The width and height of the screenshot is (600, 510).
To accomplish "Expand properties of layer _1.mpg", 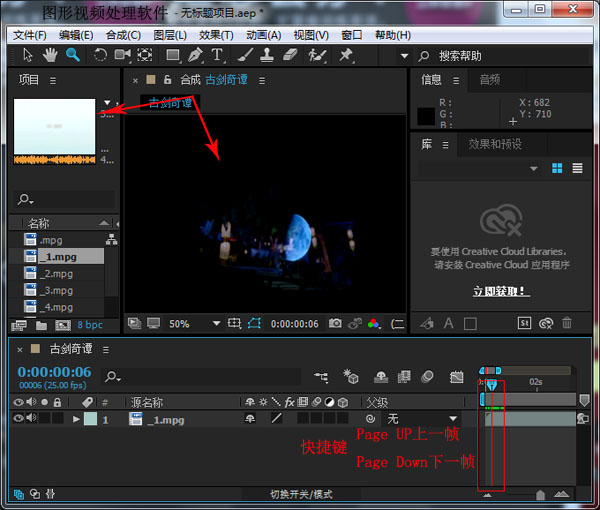I will [76, 419].
